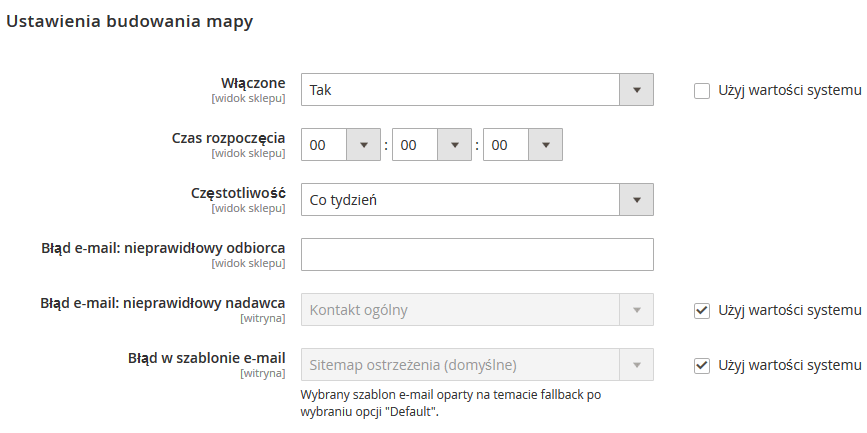Click the Błąd e-mail: nieprawidłowy nadawca label
Viewport: 867px width, 433px height.
[x=163, y=302]
